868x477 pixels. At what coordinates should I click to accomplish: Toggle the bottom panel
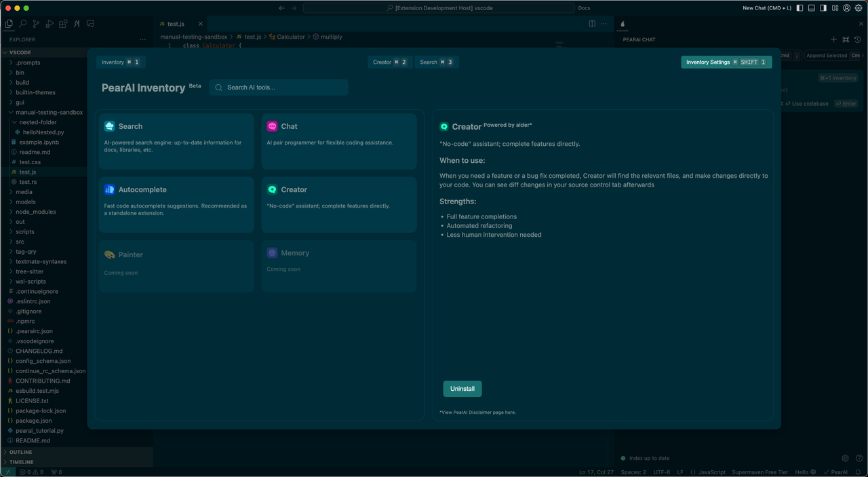click(811, 8)
